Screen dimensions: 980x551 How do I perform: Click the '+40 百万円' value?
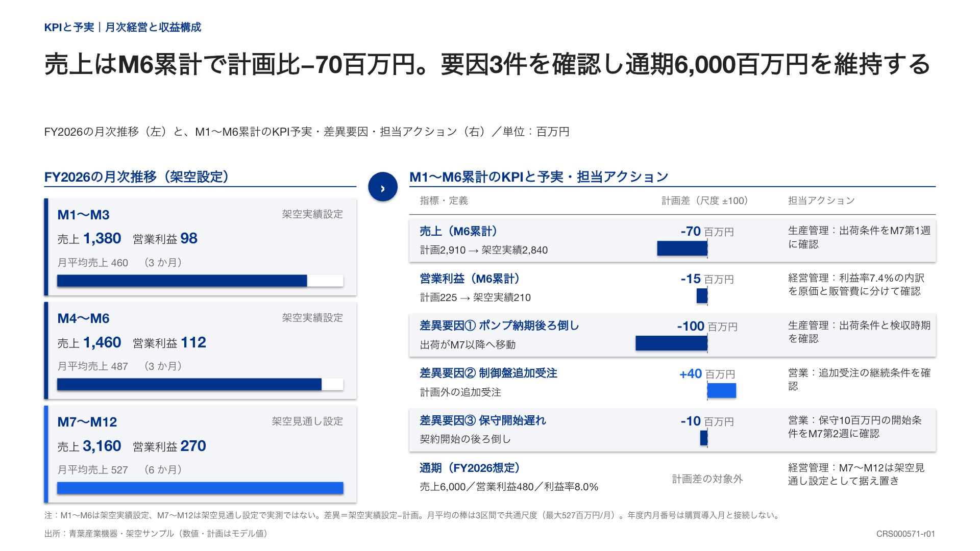tap(707, 374)
